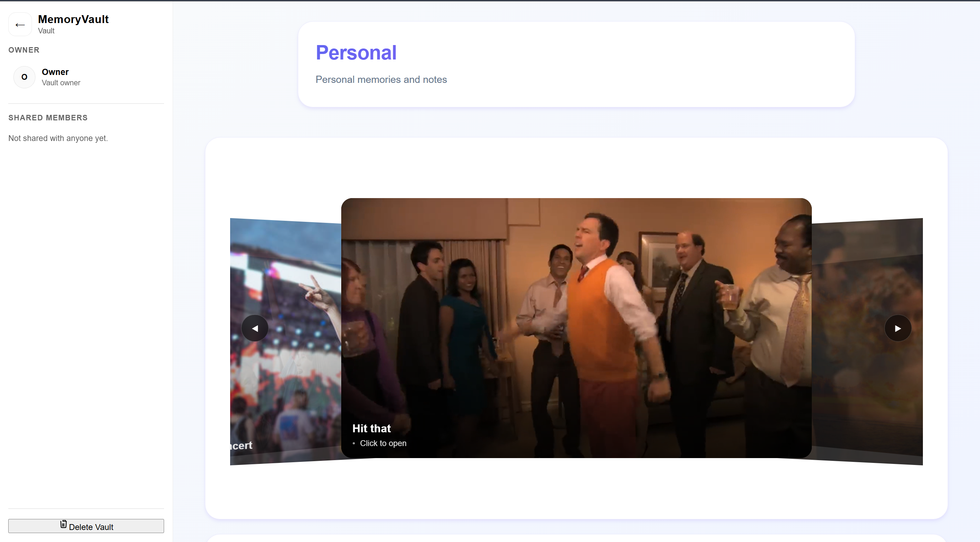980x542 pixels.
Task: Click the back arrow button
Action: point(20,25)
